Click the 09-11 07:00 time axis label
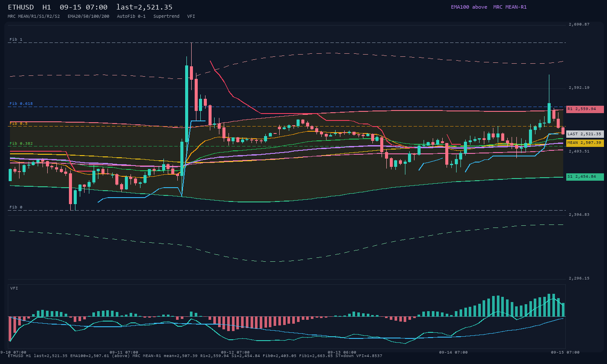Image resolution: width=607 pixels, height=364 pixels. coord(124,352)
